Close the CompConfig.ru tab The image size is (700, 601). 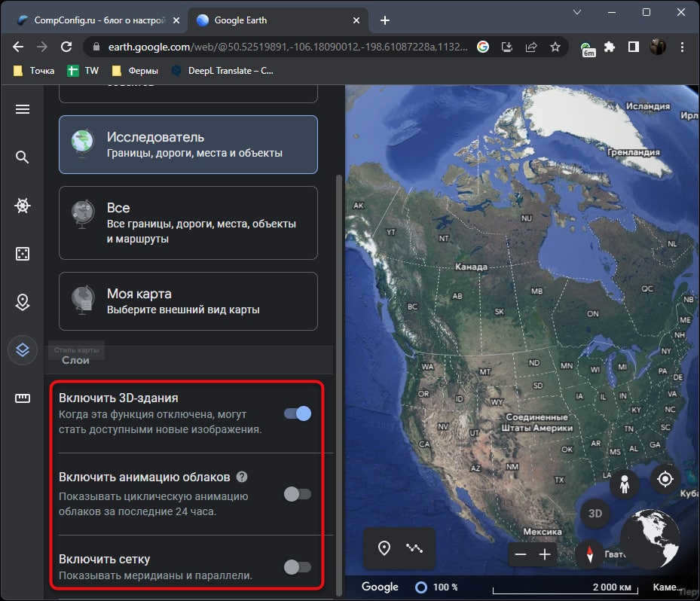[x=176, y=20]
